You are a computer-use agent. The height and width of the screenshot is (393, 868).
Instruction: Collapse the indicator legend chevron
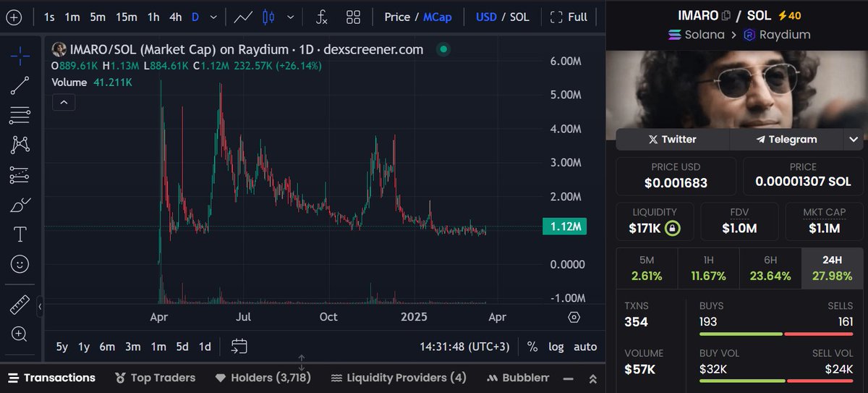pos(64,103)
